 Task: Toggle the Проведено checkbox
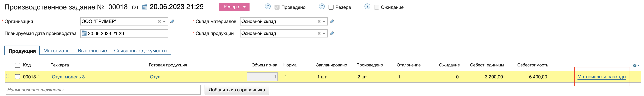[277, 7]
